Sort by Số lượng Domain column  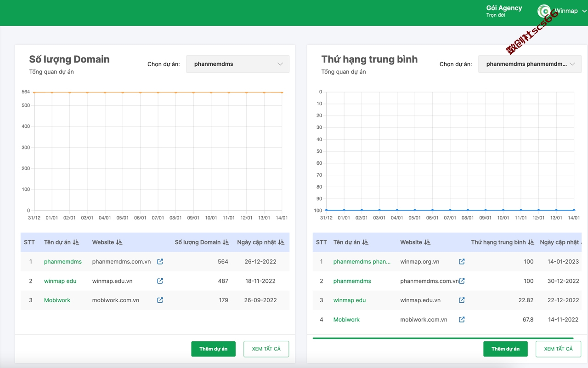tap(226, 242)
